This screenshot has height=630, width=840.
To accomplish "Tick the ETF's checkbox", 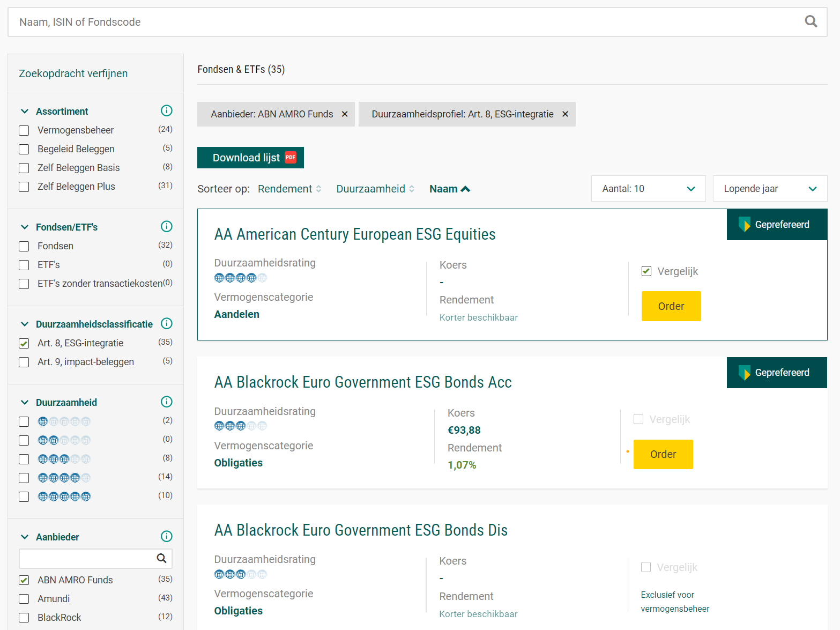I will pyautogui.click(x=24, y=265).
